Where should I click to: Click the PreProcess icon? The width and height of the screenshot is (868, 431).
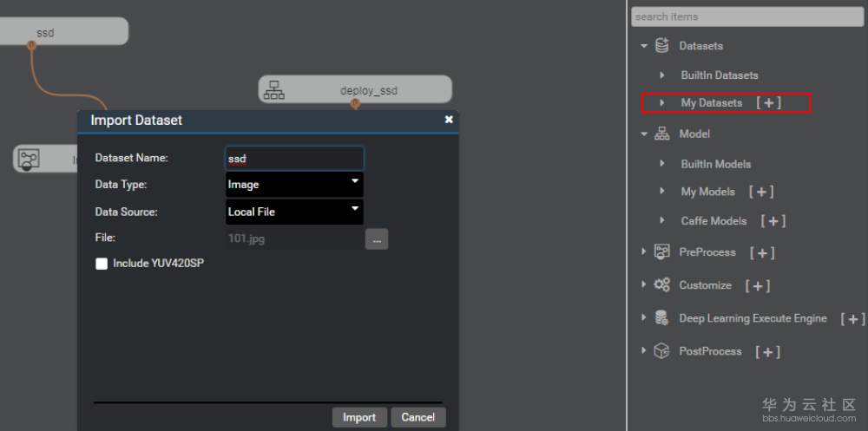tap(661, 251)
